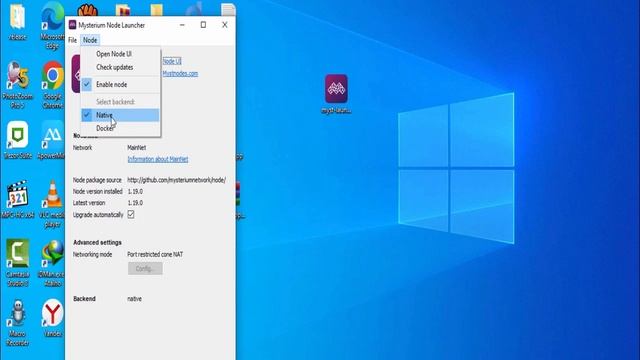The image size is (640, 360).
Task: Click the node package source GitHub URL
Action: (x=176, y=180)
